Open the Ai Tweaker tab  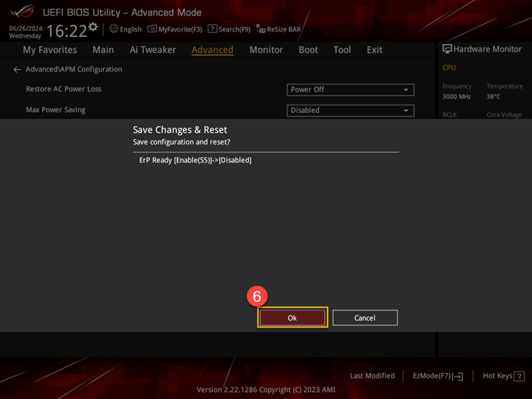point(153,50)
